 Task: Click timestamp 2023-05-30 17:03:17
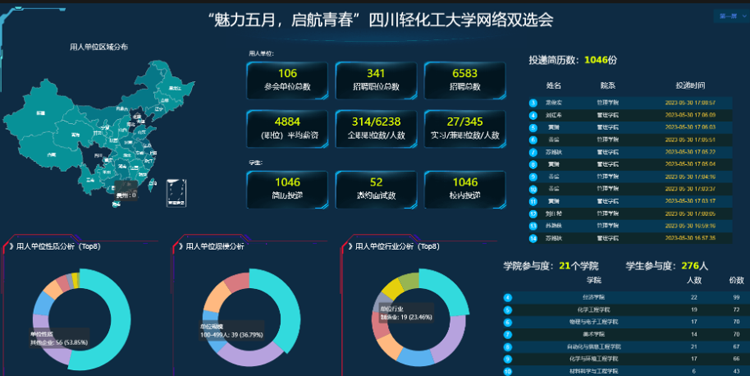pyautogui.click(x=690, y=201)
